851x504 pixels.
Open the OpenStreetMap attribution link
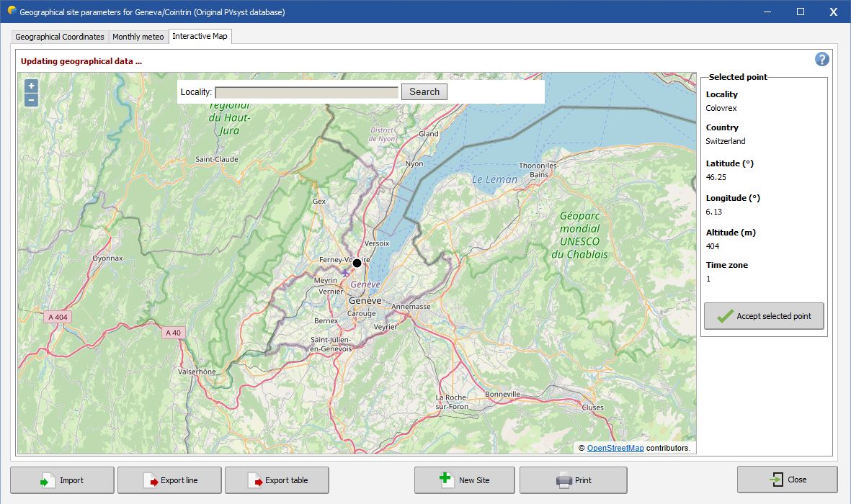615,448
